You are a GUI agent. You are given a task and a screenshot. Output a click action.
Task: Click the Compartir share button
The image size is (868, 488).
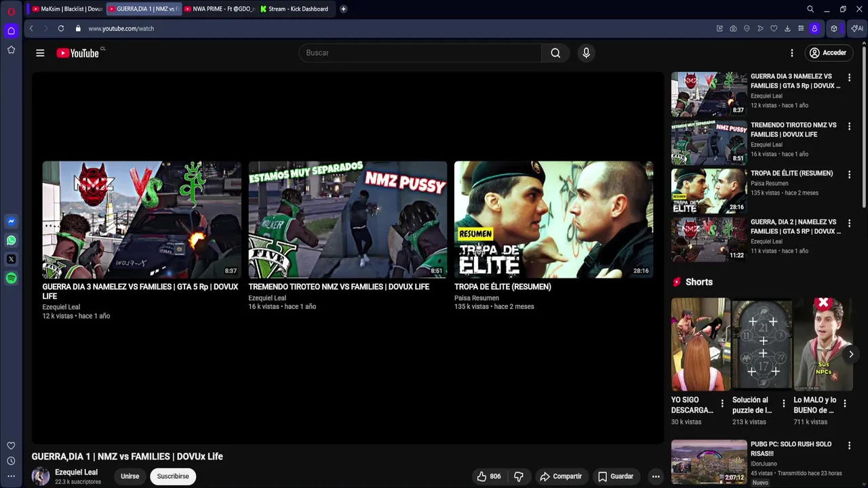[561, 476]
